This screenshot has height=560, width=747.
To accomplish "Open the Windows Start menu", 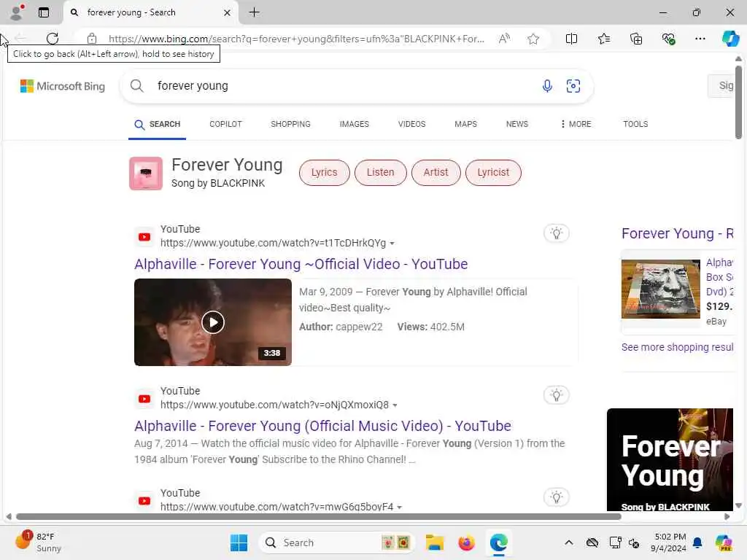I will [x=239, y=542].
